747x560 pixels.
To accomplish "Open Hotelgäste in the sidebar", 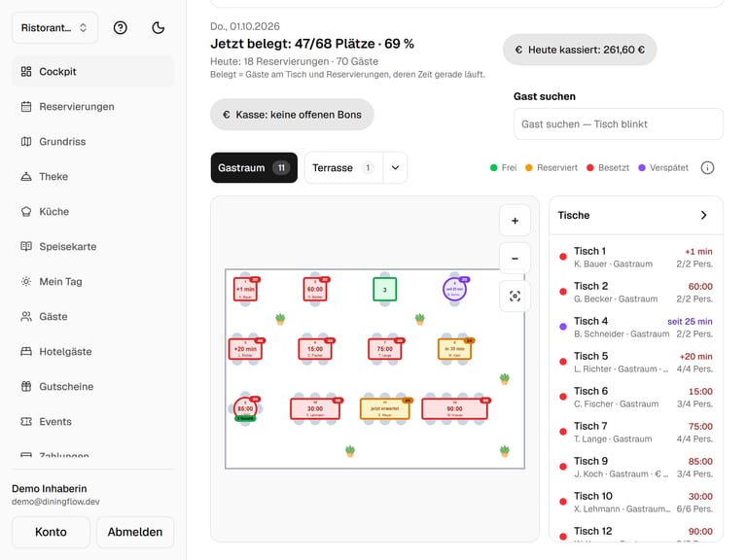I will pos(93,351).
